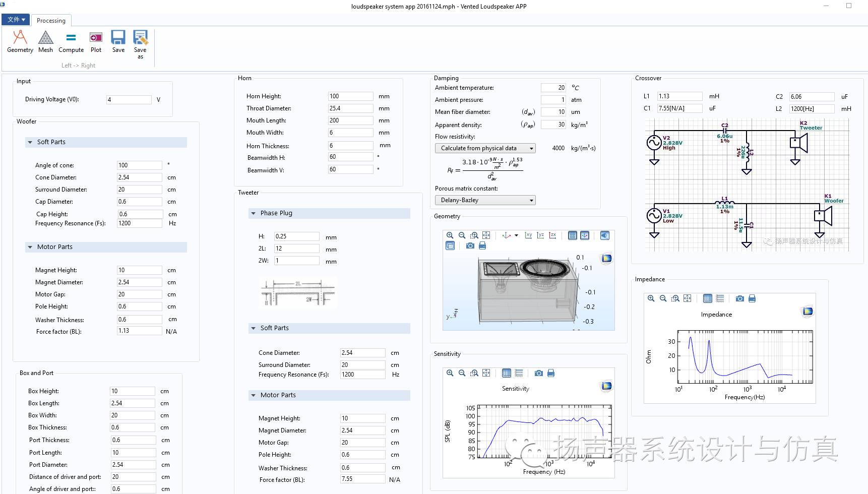Image resolution: width=868 pixels, height=494 pixels.
Task: Collapse the Tweeter Phase Plug section
Action: (253, 213)
